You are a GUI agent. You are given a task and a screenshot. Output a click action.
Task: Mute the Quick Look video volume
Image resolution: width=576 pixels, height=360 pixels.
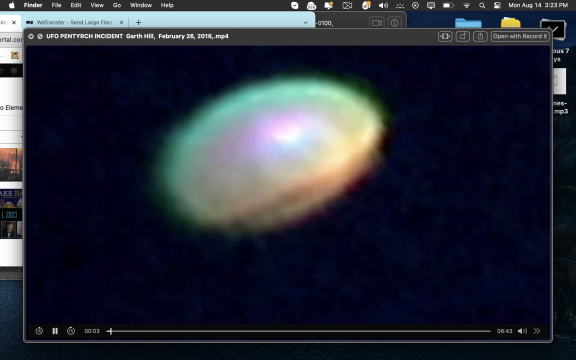click(522, 331)
